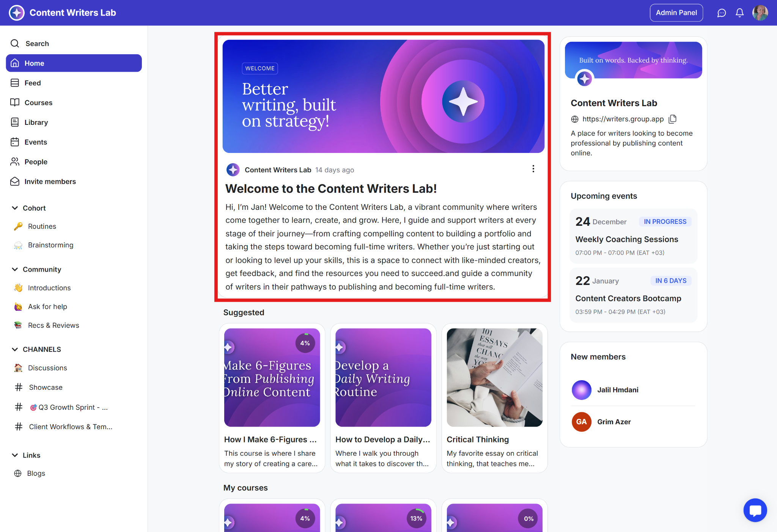Image resolution: width=777 pixels, height=532 pixels.
Task: Collapse the Links section
Action: pyautogui.click(x=15, y=455)
